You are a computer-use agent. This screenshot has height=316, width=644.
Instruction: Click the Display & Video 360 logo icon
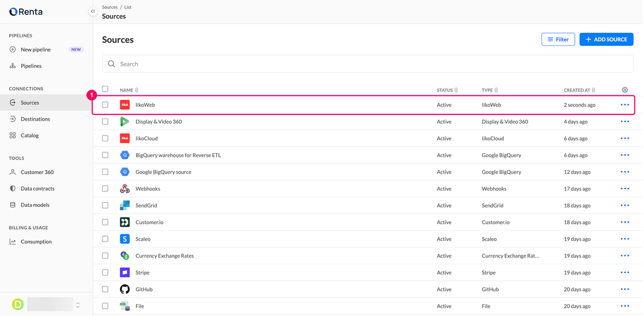pyautogui.click(x=125, y=122)
